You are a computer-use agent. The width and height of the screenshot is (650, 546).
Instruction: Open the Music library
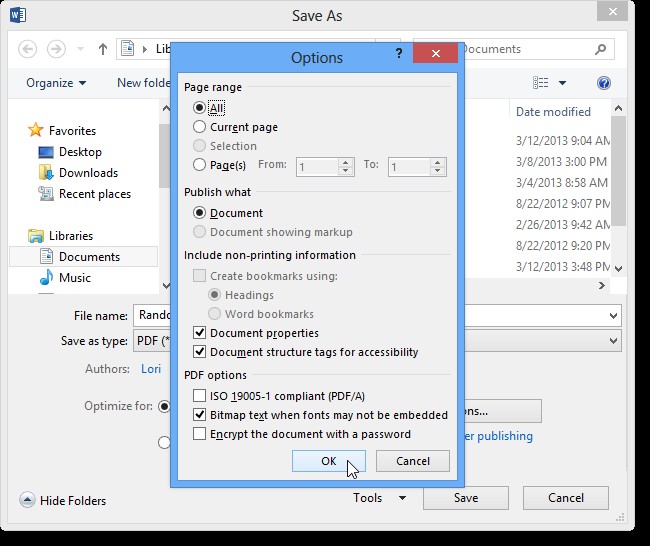(46, 278)
